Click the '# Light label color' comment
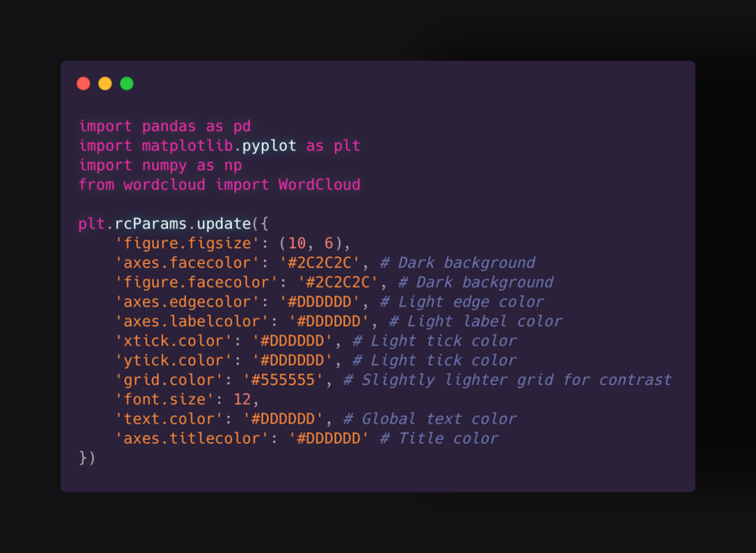 click(485, 321)
